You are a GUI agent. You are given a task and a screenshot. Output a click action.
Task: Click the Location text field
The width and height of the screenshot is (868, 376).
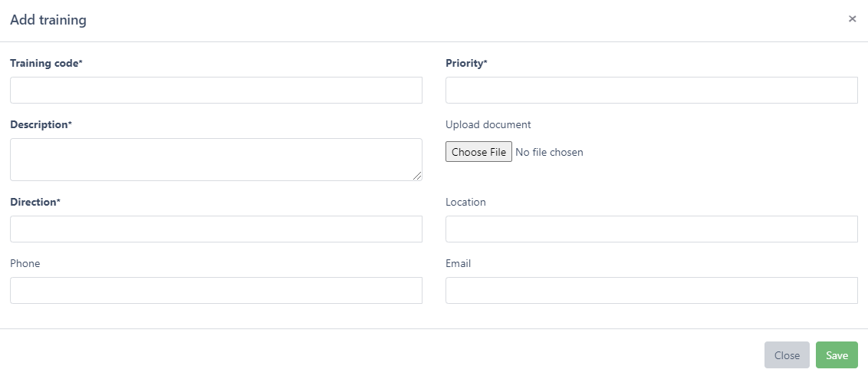651,229
